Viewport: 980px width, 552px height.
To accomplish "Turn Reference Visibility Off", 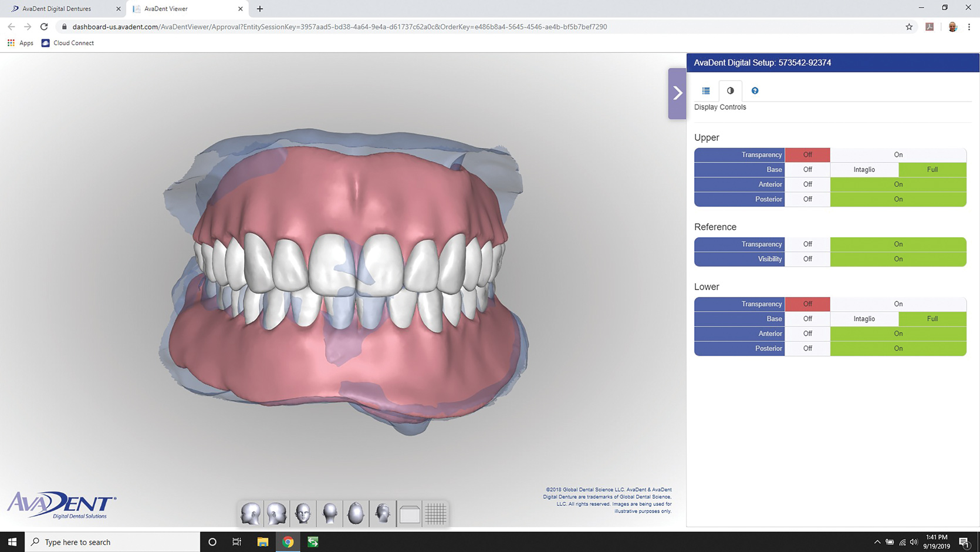I will (x=807, y=259).
